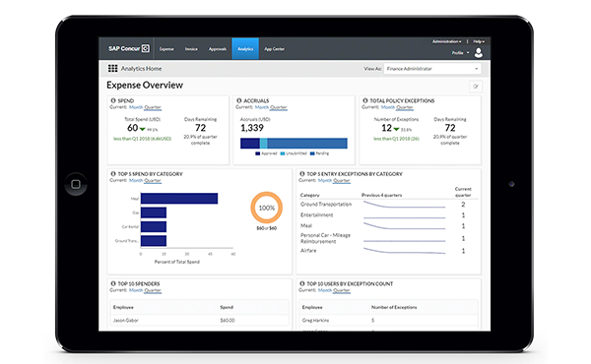591x364 pixels.
Task: Select Month on Top 10 Spenders
Action: pyautogui.click(x=136, y=290)
